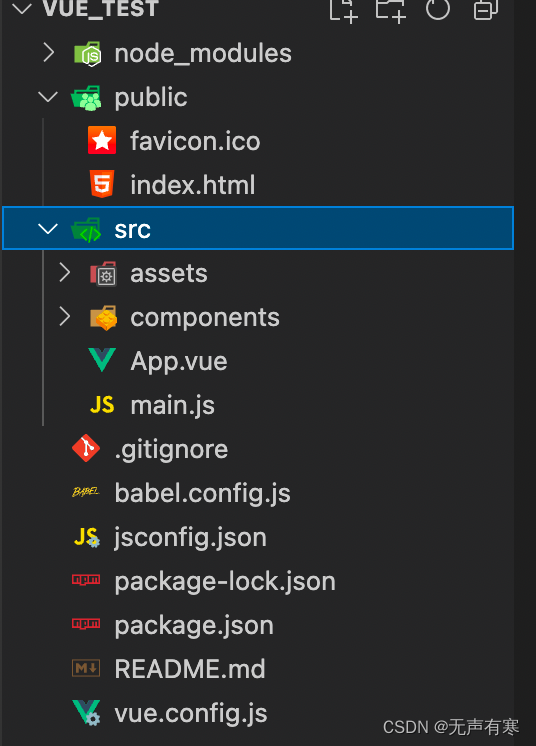The image size is (536, 746).
Task: Collapse the selected src folder chevron
Action: click(48, 229)
